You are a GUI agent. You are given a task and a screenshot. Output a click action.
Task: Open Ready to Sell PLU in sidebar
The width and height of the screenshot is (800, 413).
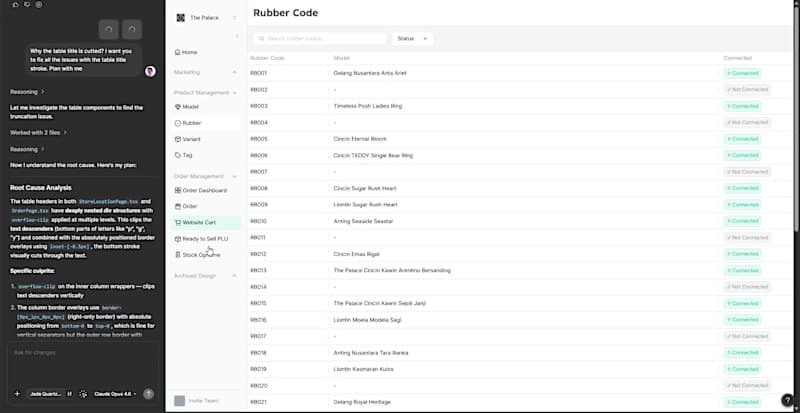click(x=206, y=238)
